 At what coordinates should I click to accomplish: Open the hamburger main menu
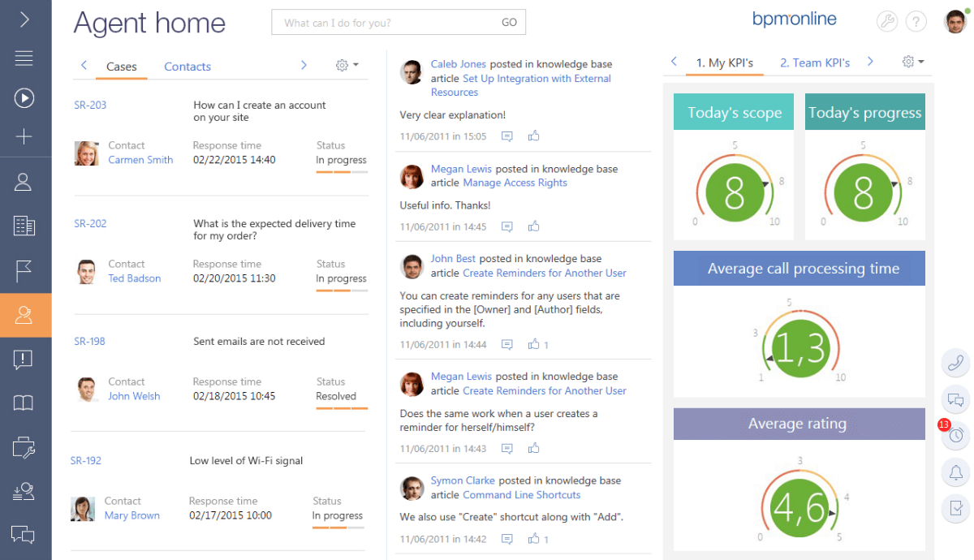24,58
